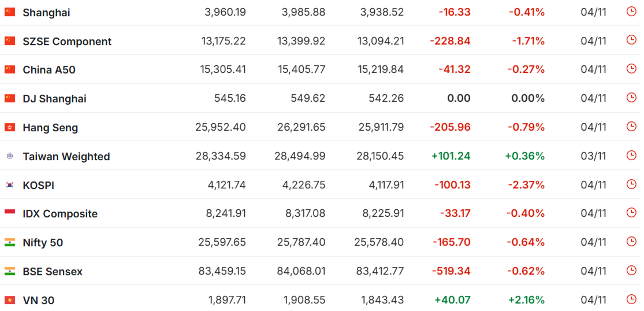Click the clock icon beside VN 30
Viewport: 644px width, 311px height.
[631, 299]
